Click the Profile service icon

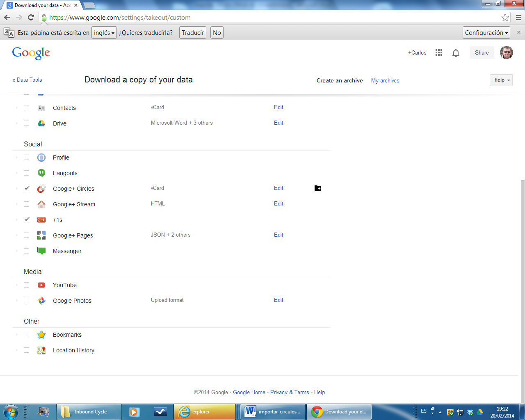[41, 157]
